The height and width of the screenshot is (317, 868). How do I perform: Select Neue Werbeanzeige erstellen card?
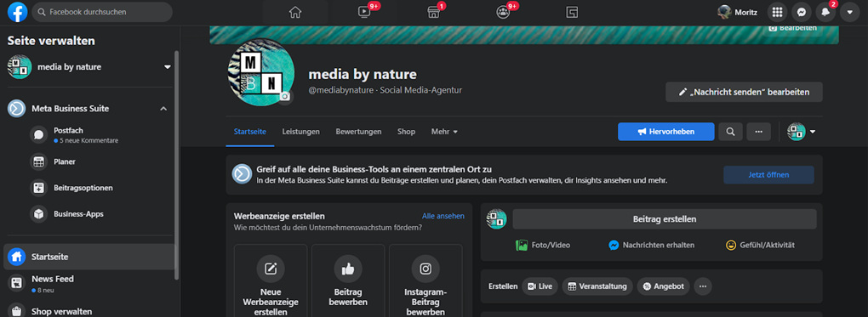(x=271, y=280)
